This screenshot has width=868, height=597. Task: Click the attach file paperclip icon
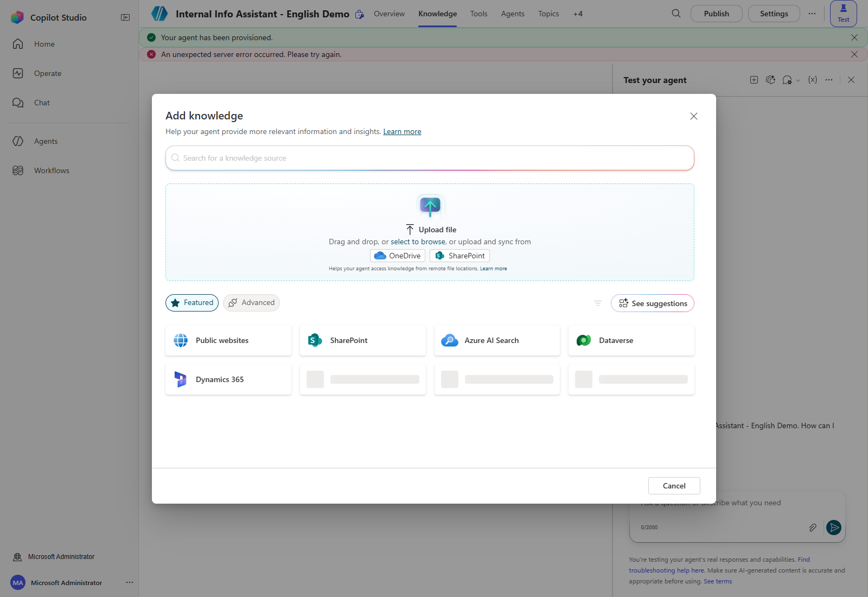click(813, 528)
